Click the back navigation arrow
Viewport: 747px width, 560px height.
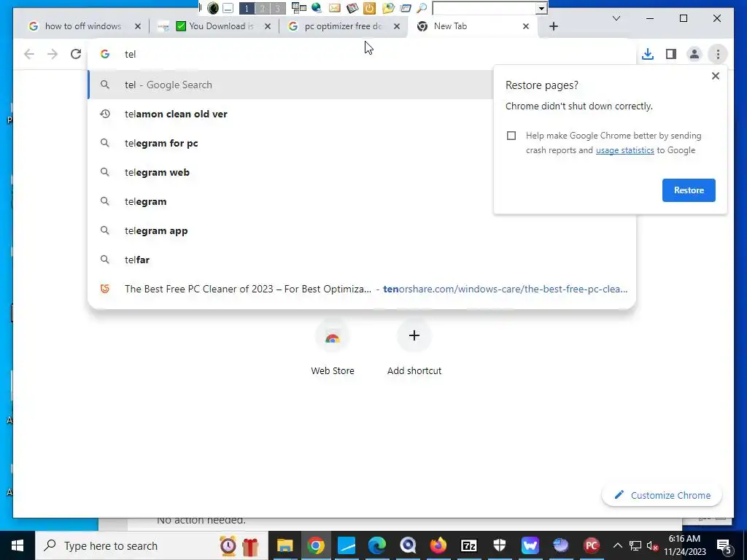[x=29, y=54]
